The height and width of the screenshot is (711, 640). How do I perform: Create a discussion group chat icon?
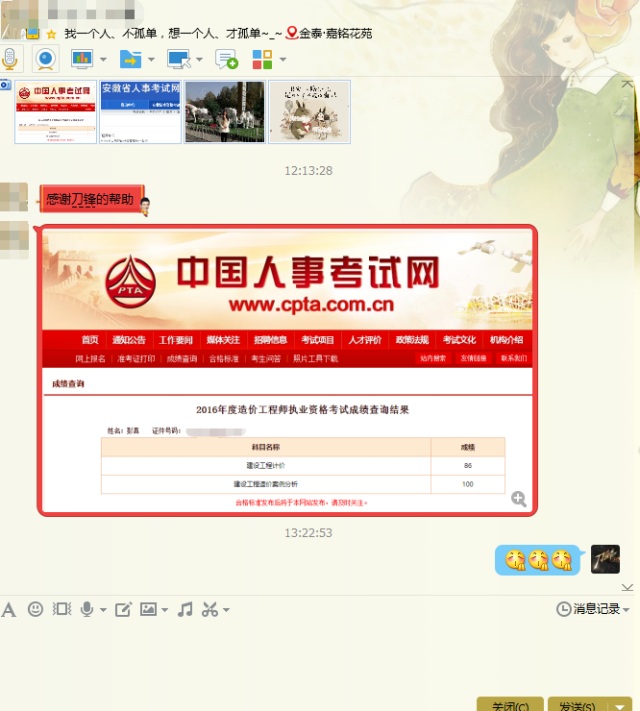(x=227, y=59)
